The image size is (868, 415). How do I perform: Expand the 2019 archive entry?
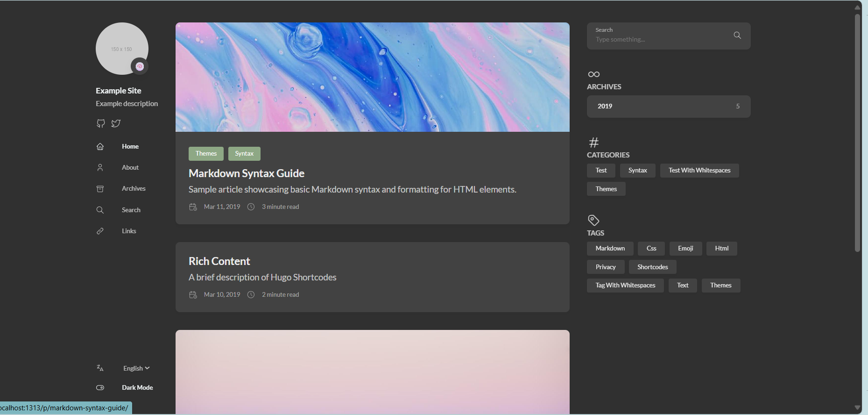pyautogui.click(x=669, y=107)
